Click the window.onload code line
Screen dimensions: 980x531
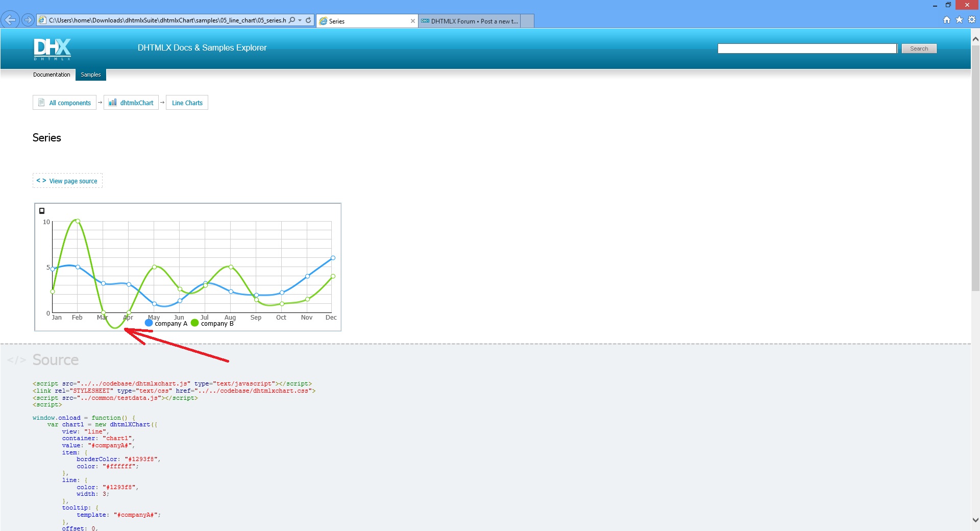(84, 418)
